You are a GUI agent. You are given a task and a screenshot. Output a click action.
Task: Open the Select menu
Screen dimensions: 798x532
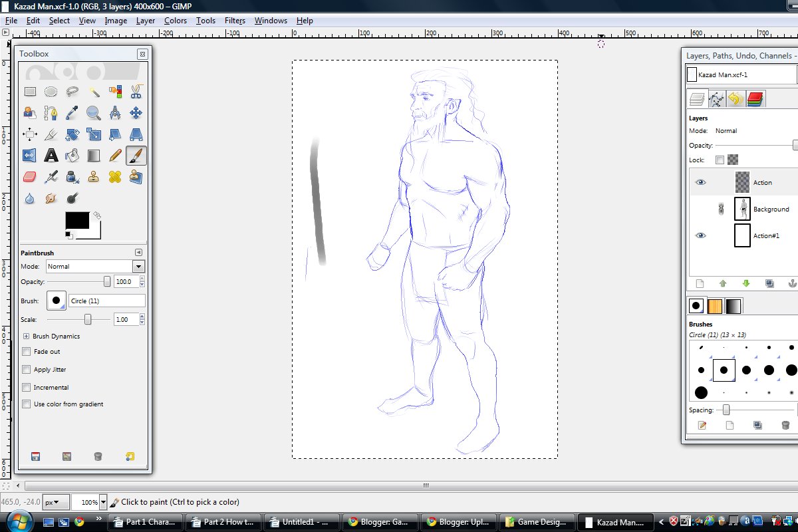pyautogui.click(x=59, y=21)
